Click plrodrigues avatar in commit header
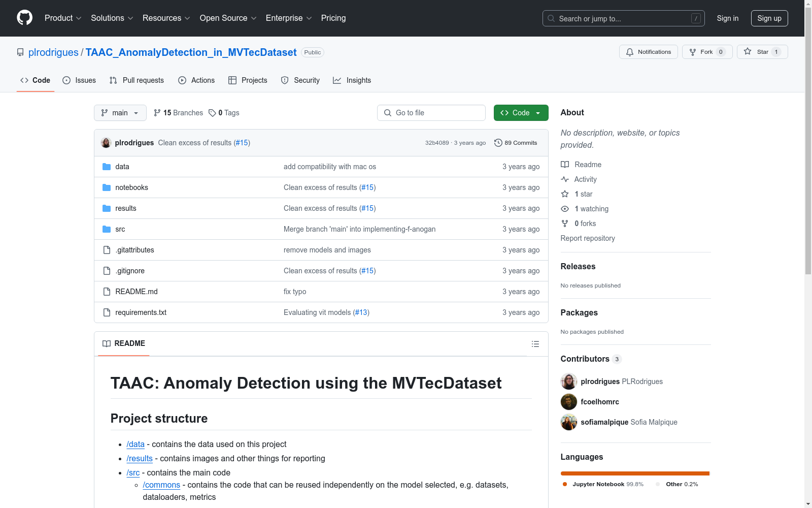The width and height of the screenshot is (812, 508). click(x=106, y=143)
